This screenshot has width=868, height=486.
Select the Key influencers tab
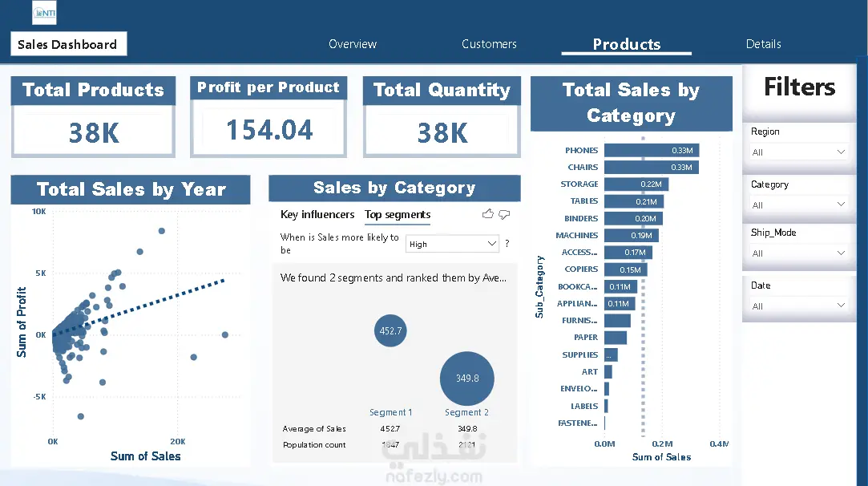(317, 214)
